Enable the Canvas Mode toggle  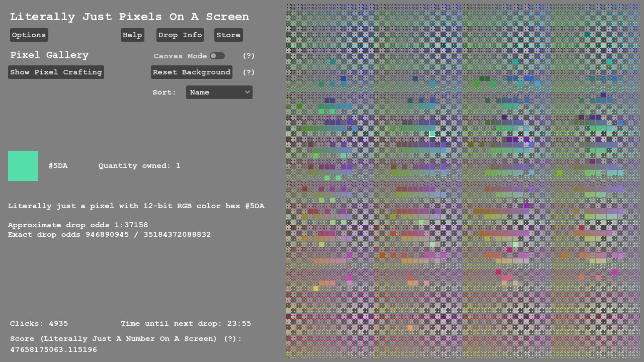pos(217,56)
